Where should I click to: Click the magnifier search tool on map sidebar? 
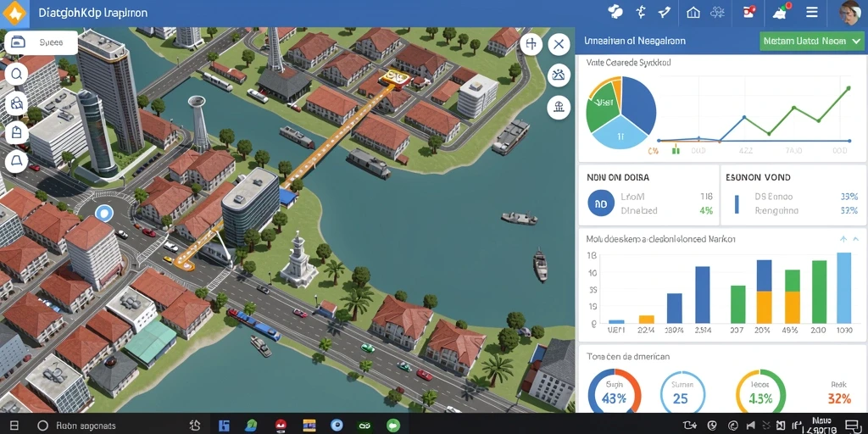[x=17, y=74]
